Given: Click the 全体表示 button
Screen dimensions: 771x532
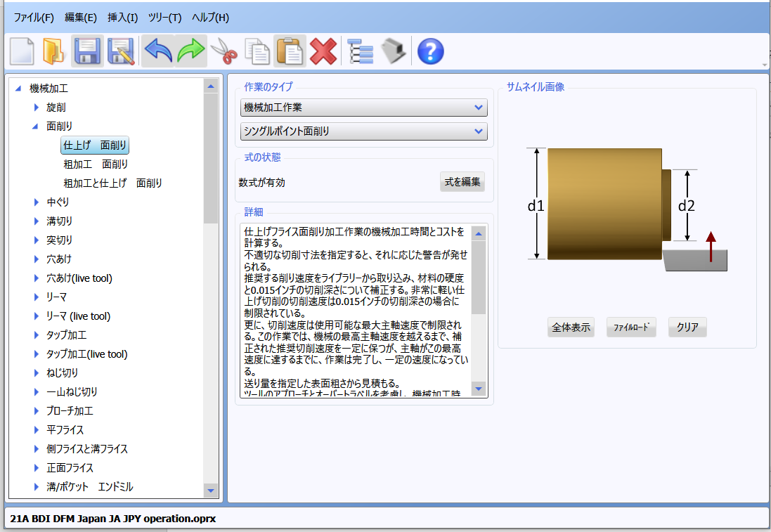Looking at the screenshot, I should point(571,327).
